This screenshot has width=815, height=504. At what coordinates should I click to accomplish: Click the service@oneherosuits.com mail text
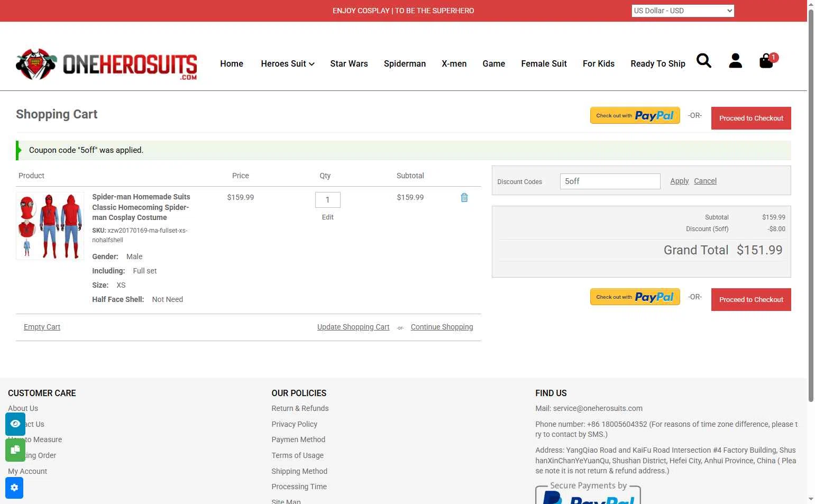coord(598,408)
